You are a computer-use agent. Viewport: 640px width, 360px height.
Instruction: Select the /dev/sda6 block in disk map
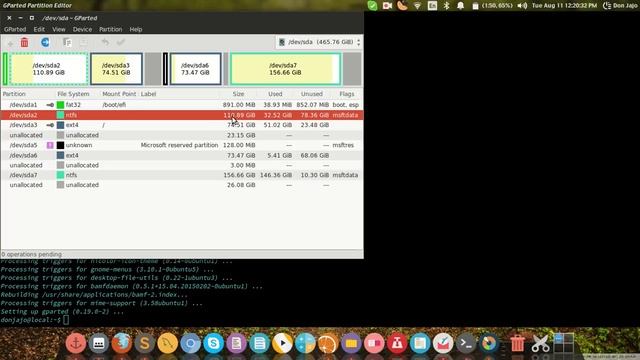(196, 69)
